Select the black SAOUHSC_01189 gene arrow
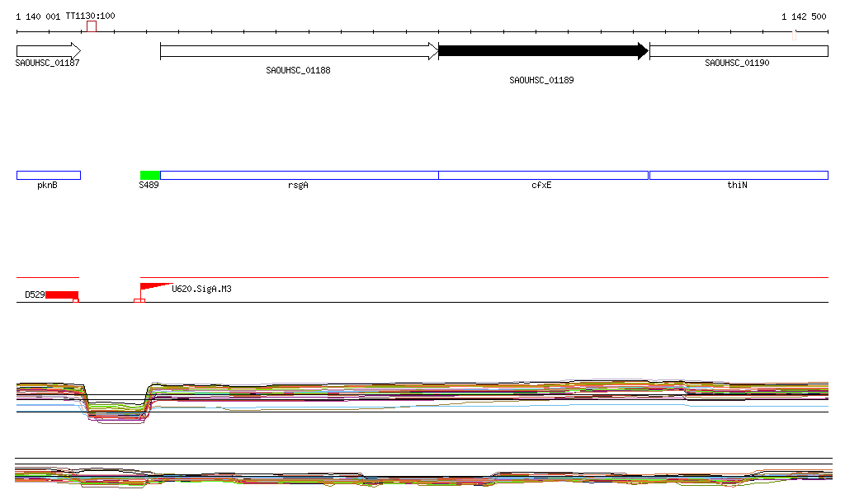 click(x=543, y=51)
